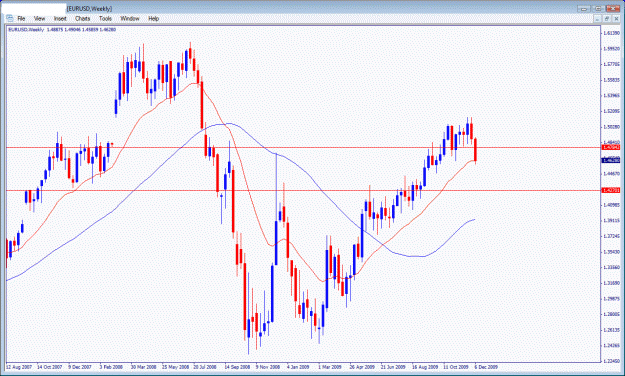Click the 1.31690 price scale label

pyautogui.click(x=611, y=283)
